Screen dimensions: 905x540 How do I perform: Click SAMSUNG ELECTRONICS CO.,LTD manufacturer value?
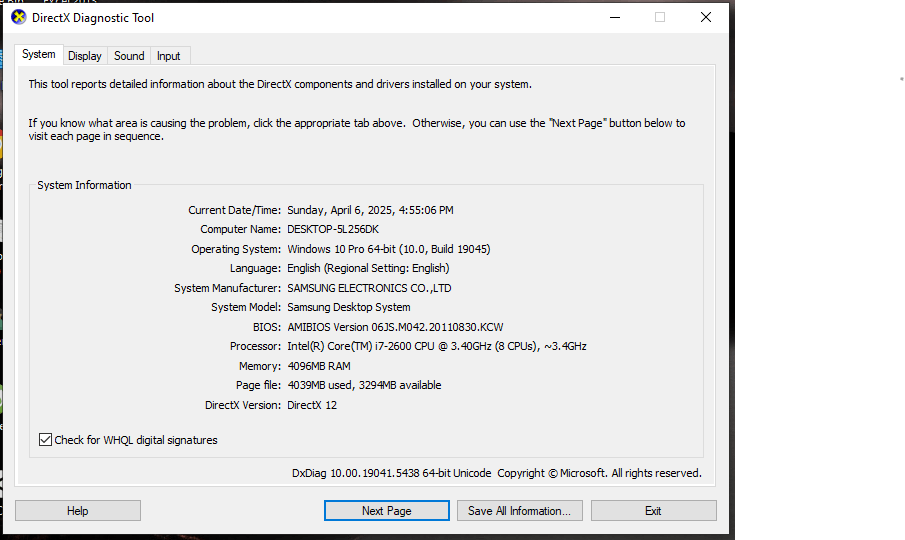[369, 288]
